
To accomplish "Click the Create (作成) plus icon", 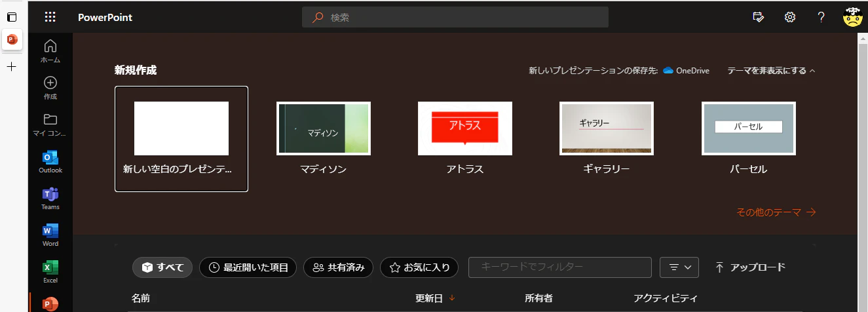I will (50, 83).
